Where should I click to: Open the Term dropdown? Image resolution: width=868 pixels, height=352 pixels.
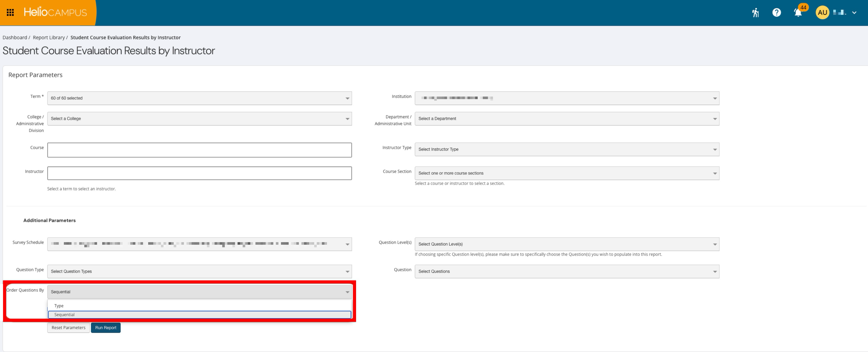[x=200, y=98]
